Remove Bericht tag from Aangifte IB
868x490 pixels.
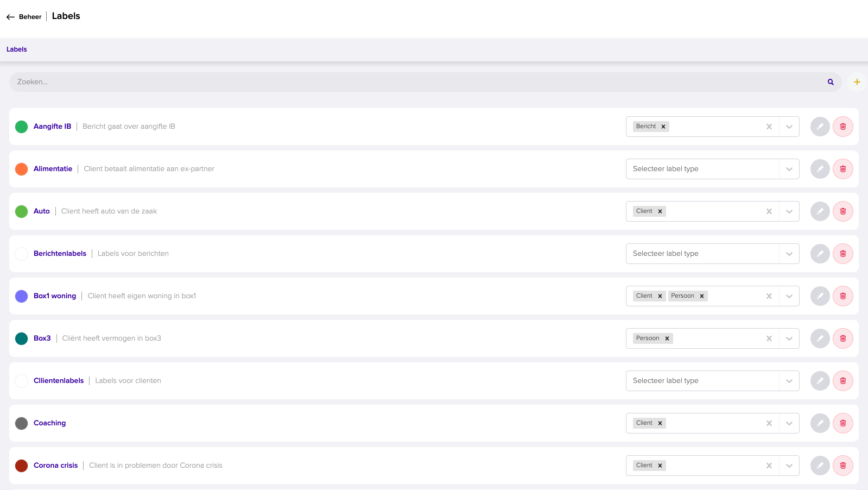[663, 127]
